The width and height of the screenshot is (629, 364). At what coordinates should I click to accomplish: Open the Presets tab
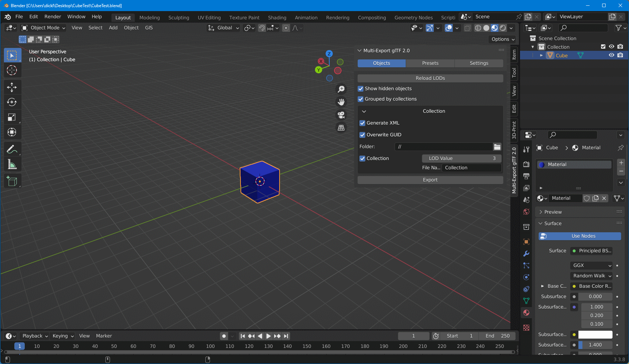click(x=430, y=63)
